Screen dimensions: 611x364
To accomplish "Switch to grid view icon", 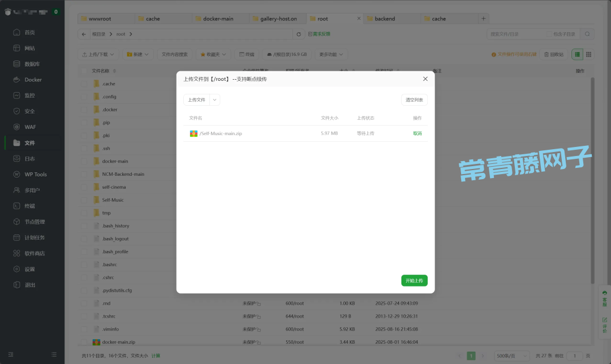I will [588, 54].
